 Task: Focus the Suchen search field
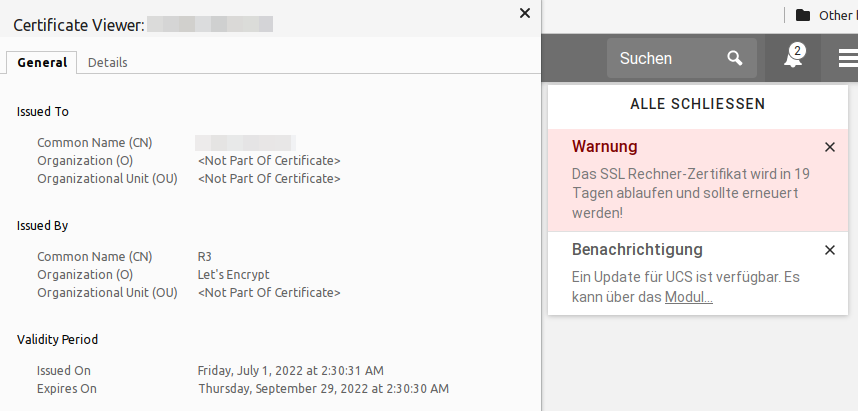[660, 59]
